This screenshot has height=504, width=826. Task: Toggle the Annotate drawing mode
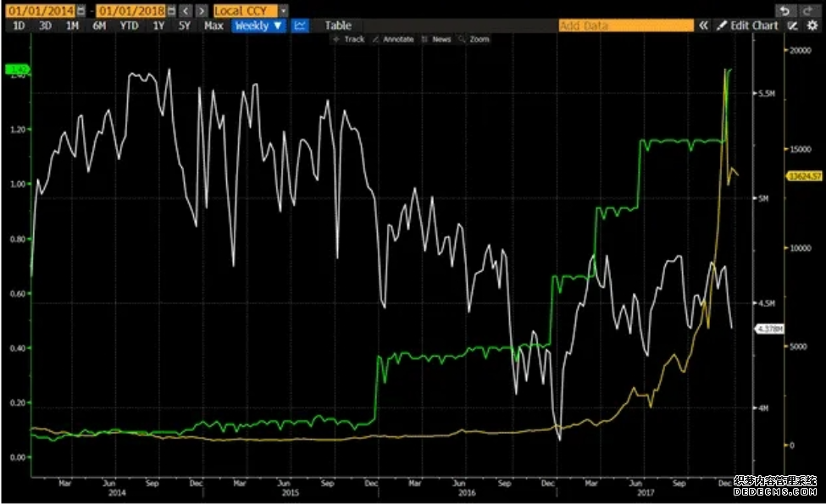[x=393, y=40]
